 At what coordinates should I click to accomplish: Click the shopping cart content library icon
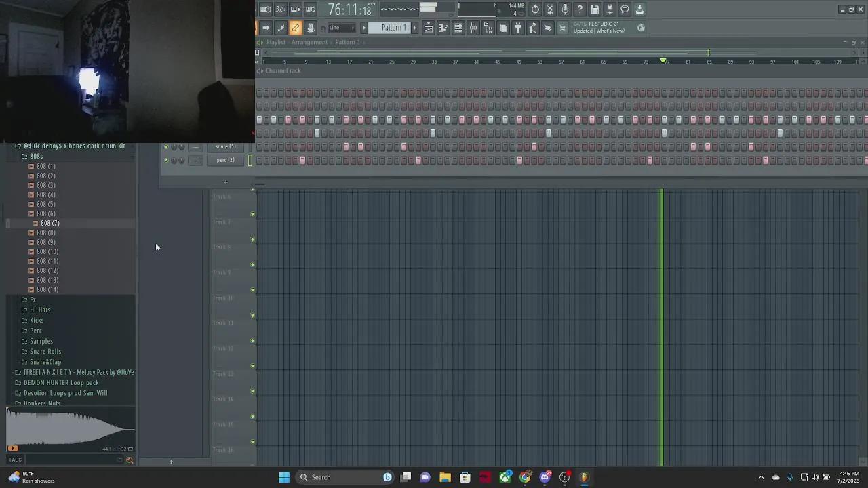pyautogui.click(x=562, y=28)
